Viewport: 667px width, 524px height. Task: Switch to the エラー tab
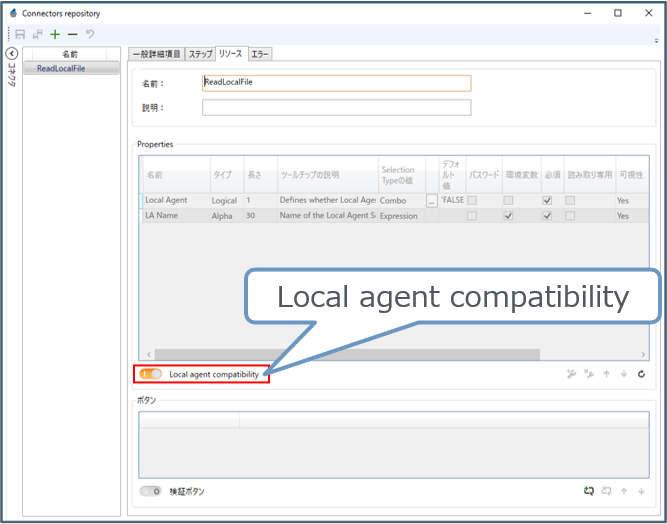[259, 54]
